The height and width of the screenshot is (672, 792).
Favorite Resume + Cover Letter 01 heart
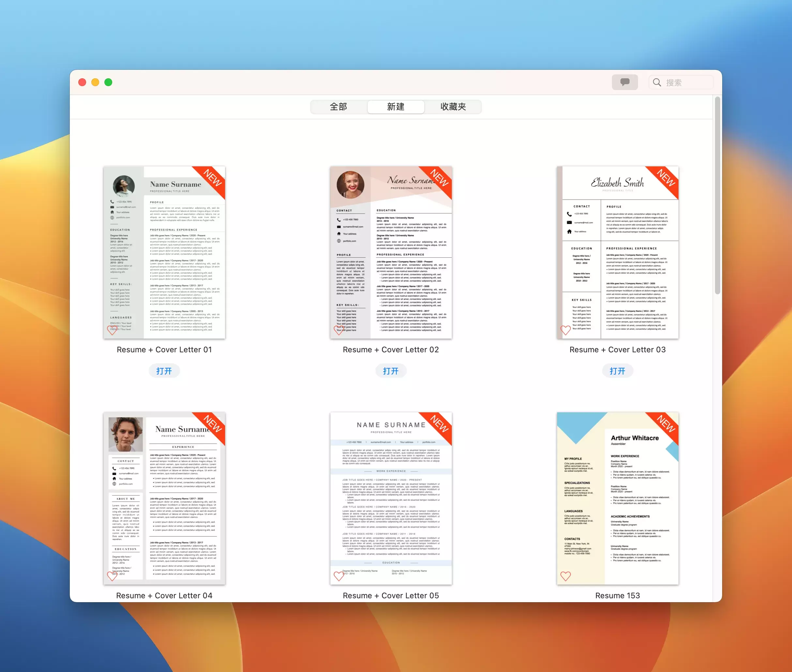coord(112,330)
